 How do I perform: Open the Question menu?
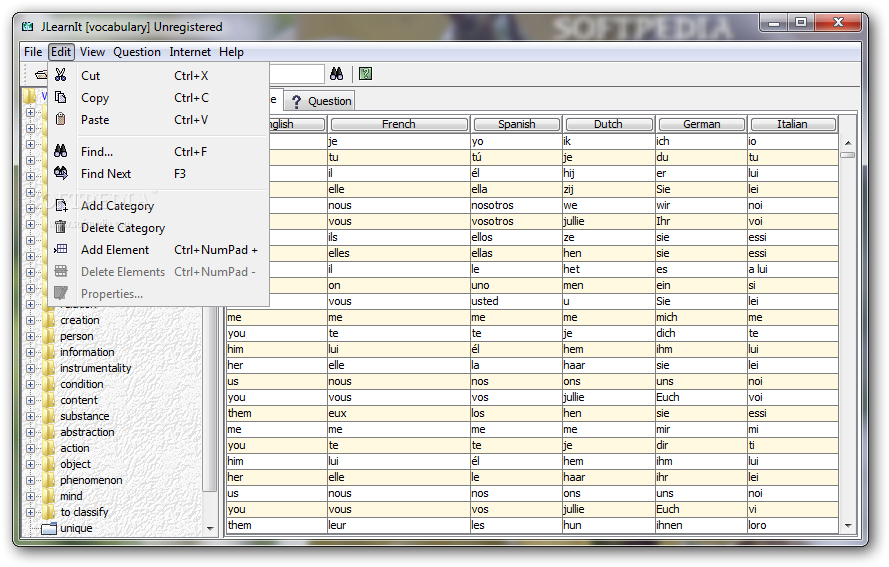point(137,52)
